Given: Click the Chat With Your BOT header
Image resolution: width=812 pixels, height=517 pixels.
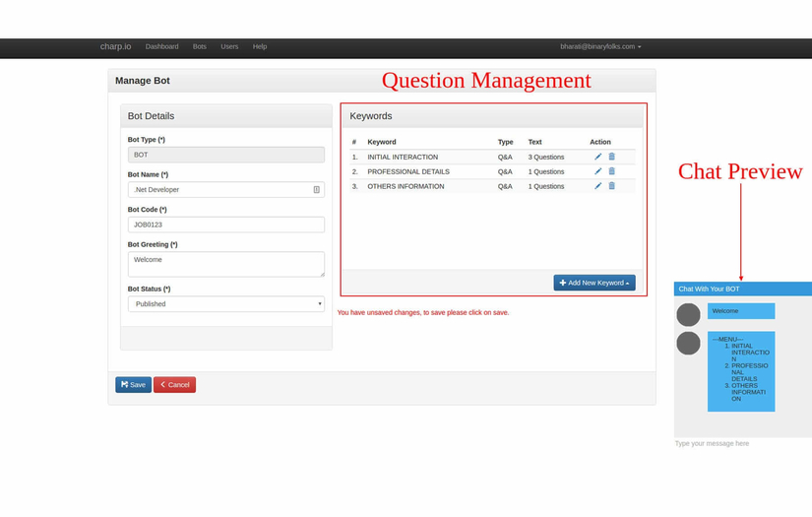Looking at the screenshot, I should [742, 289].
